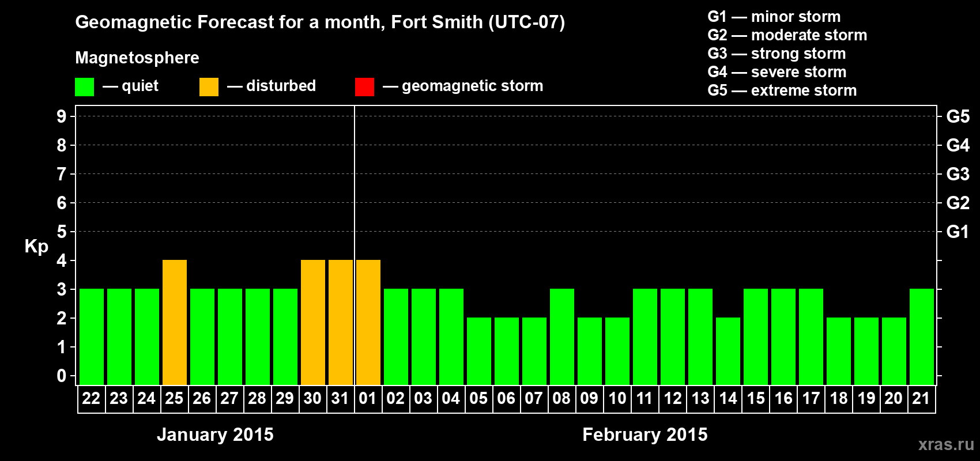Click the red geomagnetic storm legend swatch
The height and width of the screenshot is (461, 980).
tap(365, 87)
